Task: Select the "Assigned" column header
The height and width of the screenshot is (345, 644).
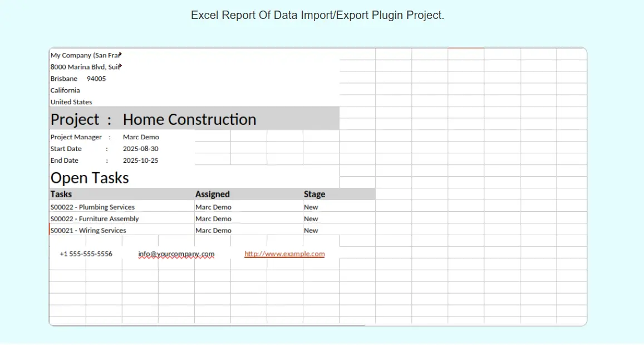Action: click(x=212, y=195)
